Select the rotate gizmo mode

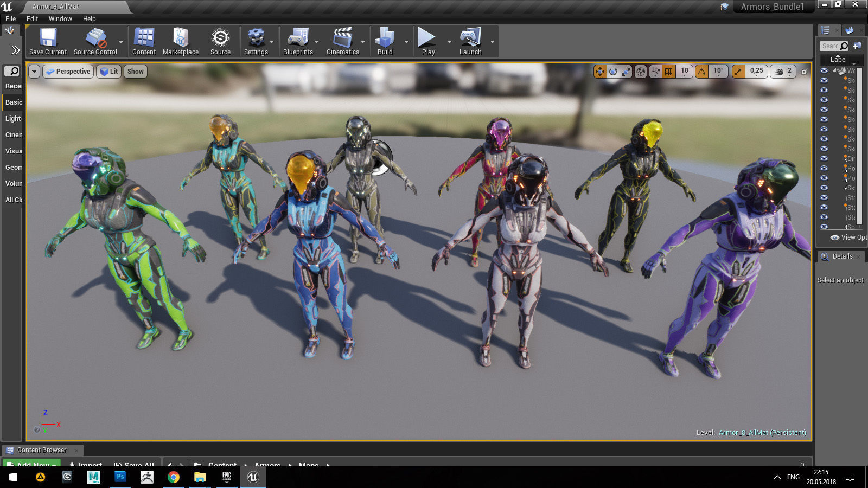click(613, 72)
